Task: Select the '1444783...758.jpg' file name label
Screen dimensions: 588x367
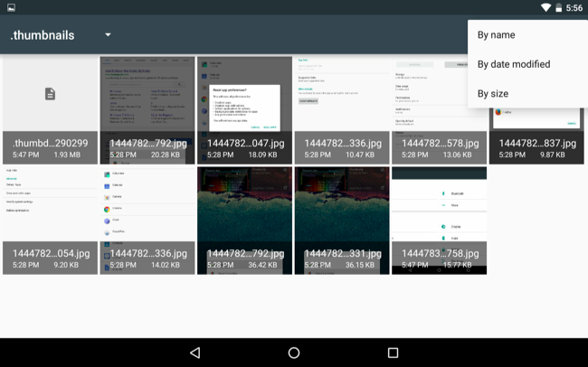Action: click(x=441, y=253)
